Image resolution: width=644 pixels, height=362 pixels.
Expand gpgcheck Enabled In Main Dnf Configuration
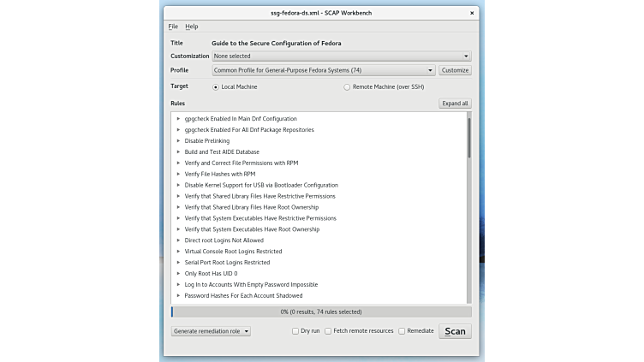point(178,119)
